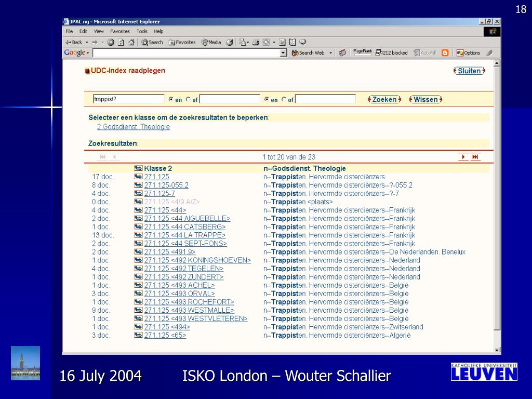The image size is (532, 399).
Task: Click the Google toolbar news icon
Action: (343, 53)
